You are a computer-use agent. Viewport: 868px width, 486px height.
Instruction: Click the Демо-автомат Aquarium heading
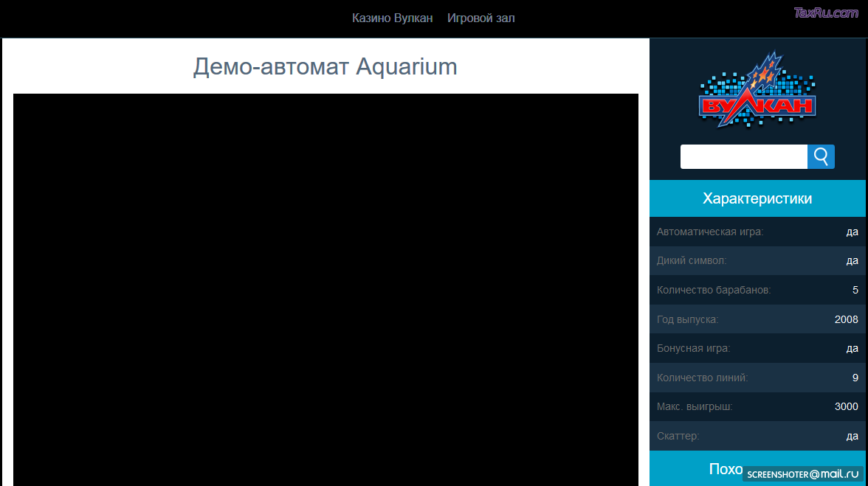(x=325, y=67)
